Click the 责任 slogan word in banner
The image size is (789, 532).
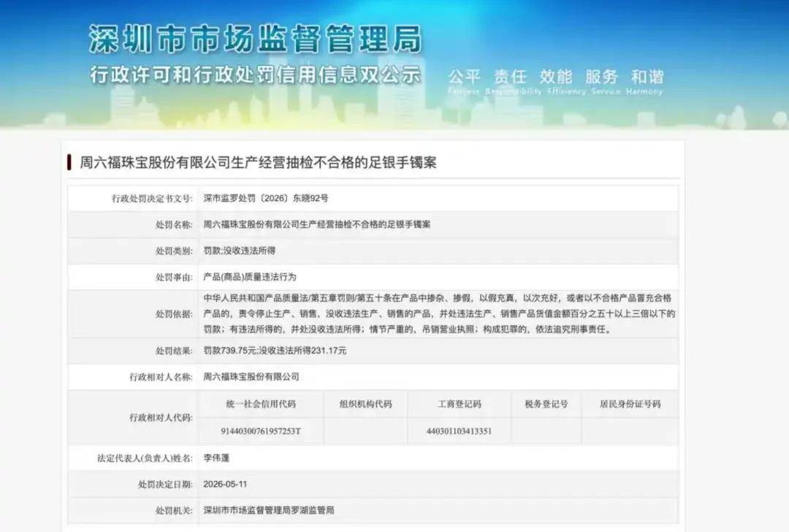click(x=510, y=77)
